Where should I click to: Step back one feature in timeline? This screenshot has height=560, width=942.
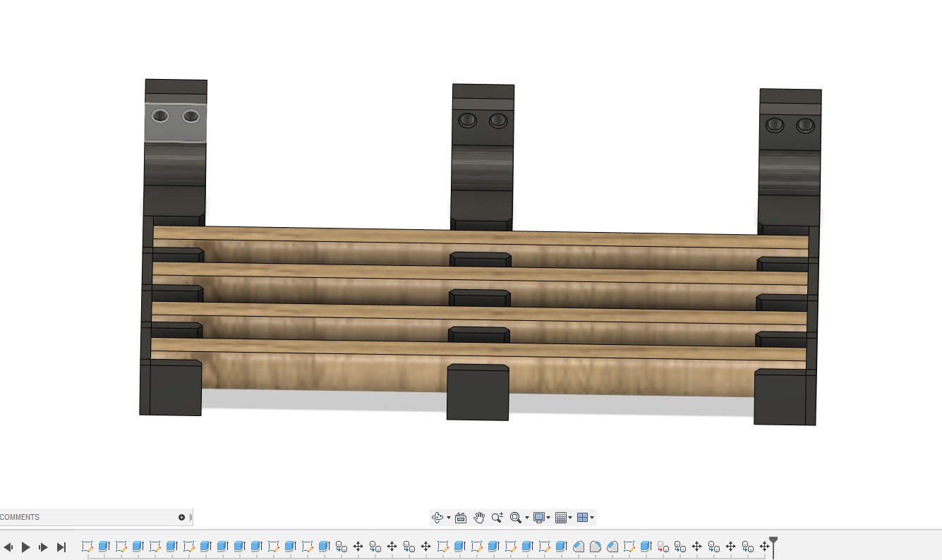[x=8, y=547]
